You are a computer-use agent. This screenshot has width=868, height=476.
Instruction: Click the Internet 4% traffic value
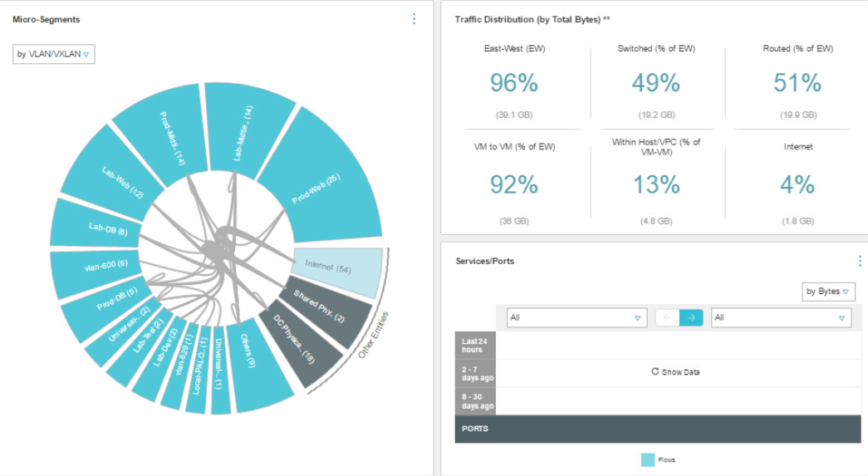797,185
